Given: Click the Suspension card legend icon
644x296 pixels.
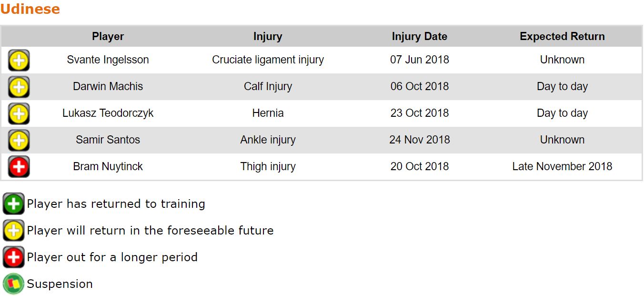Looking at the screenshot, I should [x=13, y=284].
